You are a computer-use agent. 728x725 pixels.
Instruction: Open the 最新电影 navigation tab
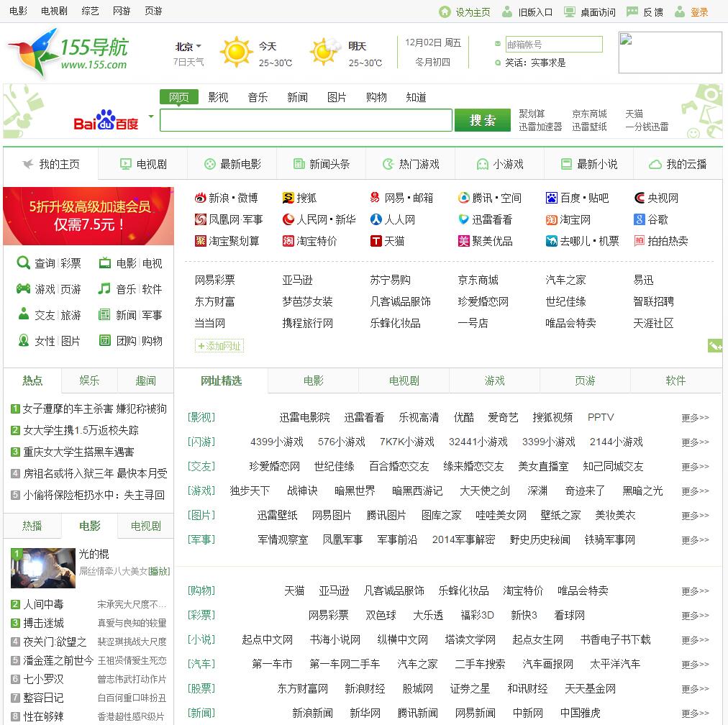point(232,164)
